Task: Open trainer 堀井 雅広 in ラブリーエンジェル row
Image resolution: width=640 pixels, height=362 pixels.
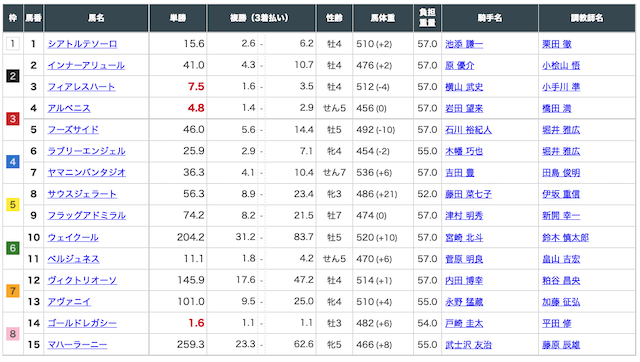Action: [x=561, y=151]
